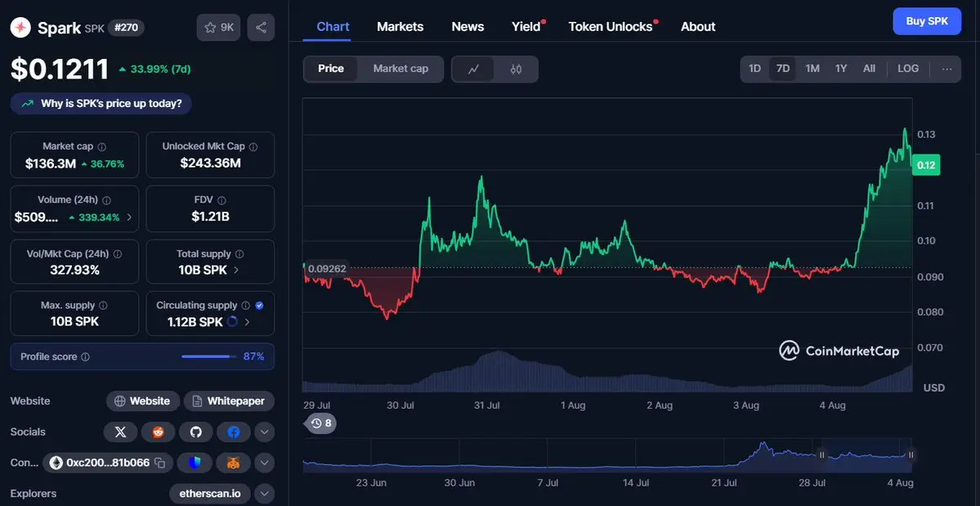Open the share icon button
The image size is (980, 506).
coord(261,28)
